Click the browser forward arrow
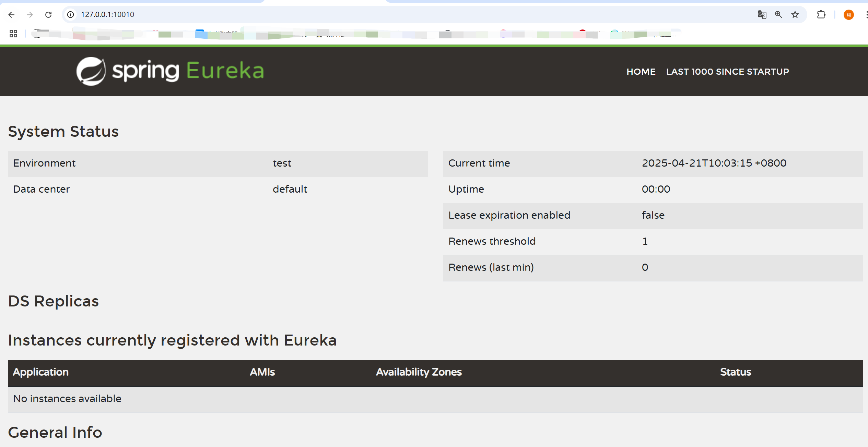This screenshot has width=868, height=447. [x=30, y=15]
